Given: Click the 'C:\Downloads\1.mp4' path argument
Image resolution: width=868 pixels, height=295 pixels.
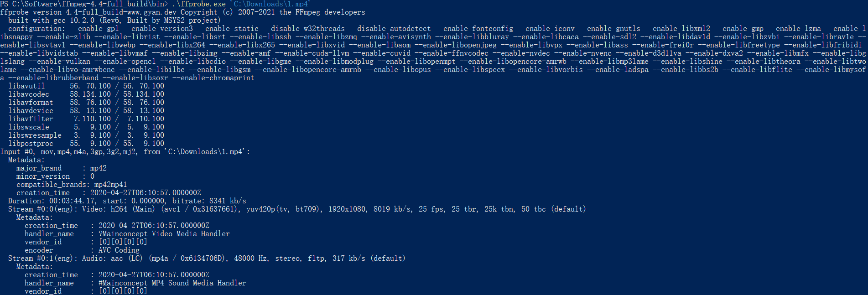Looking at the screenshot, I should coord(270,4).
